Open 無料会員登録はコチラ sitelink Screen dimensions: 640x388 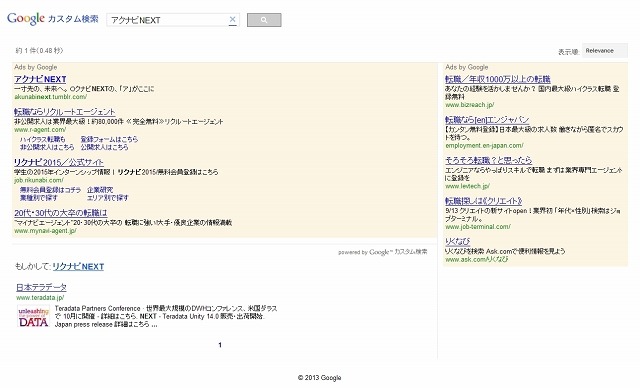(x=50, y=190)
